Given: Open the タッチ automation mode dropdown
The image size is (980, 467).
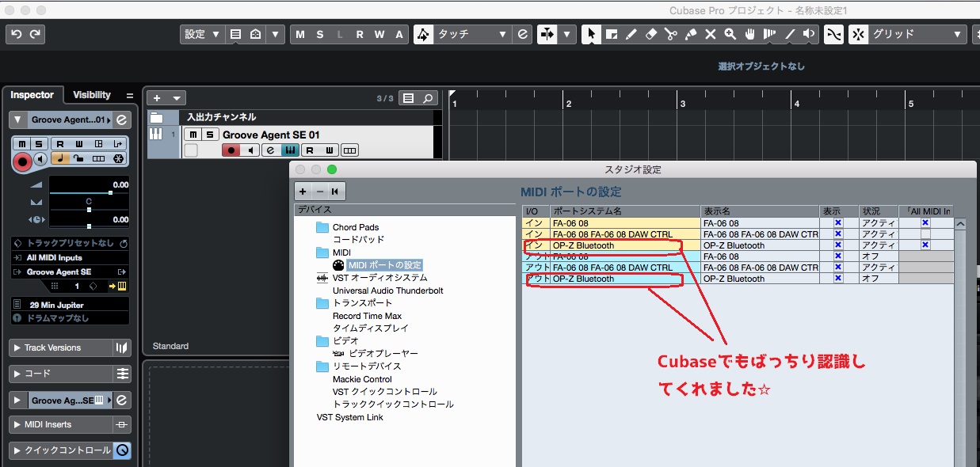Looking at the screenshot, I should pos(472,34).
